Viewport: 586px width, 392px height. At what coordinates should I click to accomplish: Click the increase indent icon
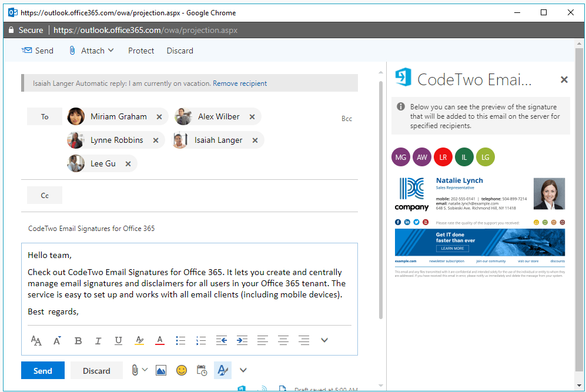(242, 340)
